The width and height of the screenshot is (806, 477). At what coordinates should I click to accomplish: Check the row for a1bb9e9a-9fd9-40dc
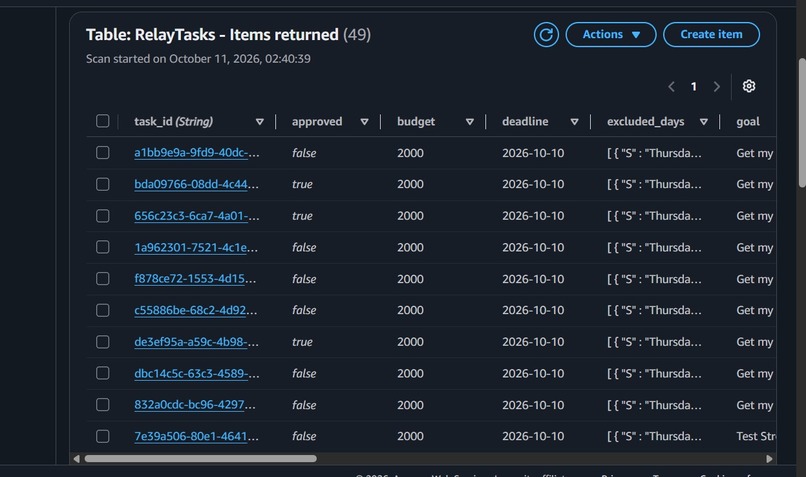103,153
